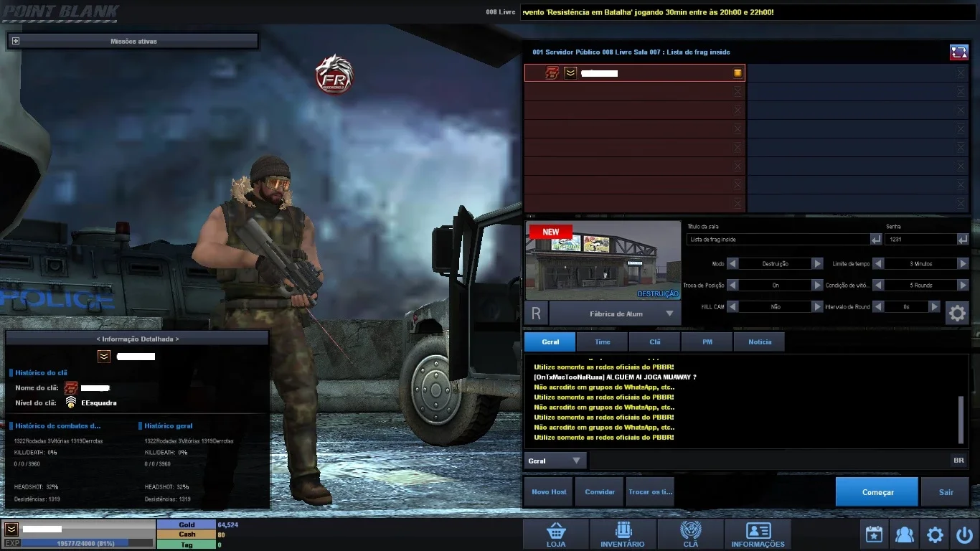Click clan mark in first red slot
The image size is (980, 551).
click(552, 72)
